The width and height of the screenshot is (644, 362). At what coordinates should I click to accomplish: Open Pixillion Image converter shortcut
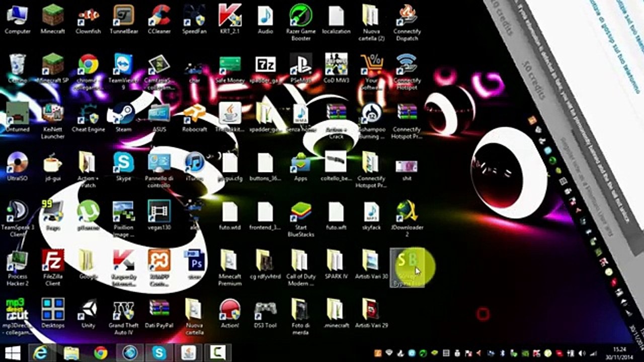123,219
